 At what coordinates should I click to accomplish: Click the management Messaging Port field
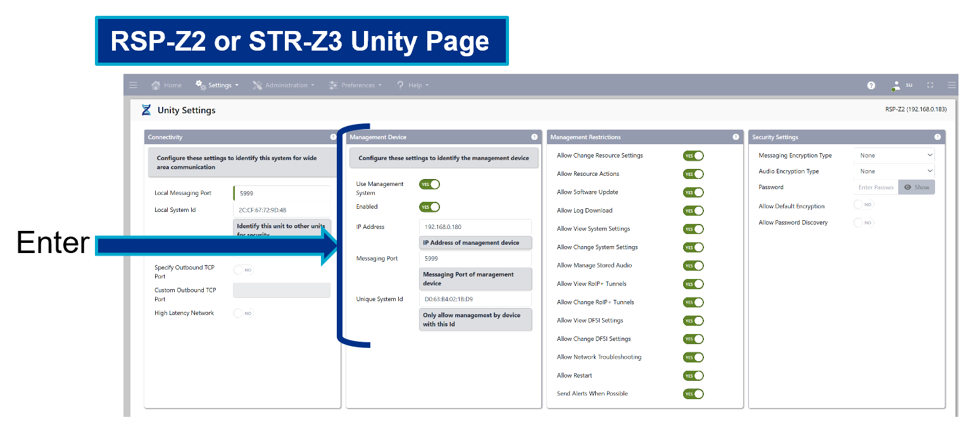(x=475, y=259)
